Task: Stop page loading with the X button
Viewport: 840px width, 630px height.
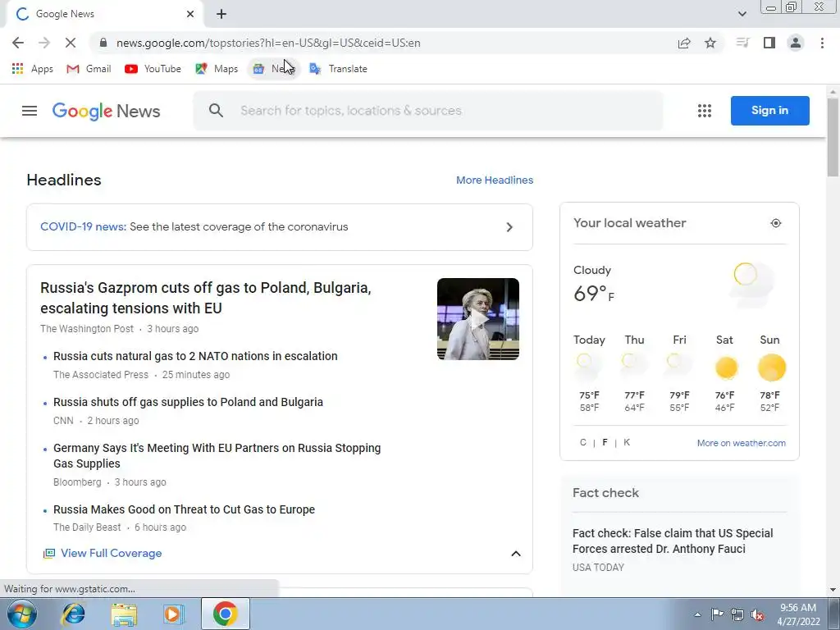Action: coord(71,43)
